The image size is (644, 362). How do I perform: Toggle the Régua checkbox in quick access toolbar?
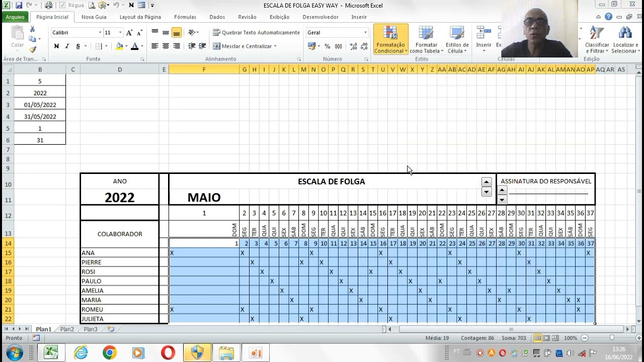point(62,6)
